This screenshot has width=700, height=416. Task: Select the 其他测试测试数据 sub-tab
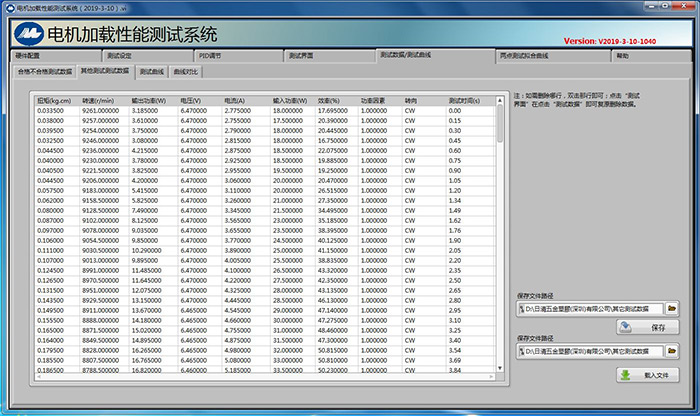click(x=105, y=71)
